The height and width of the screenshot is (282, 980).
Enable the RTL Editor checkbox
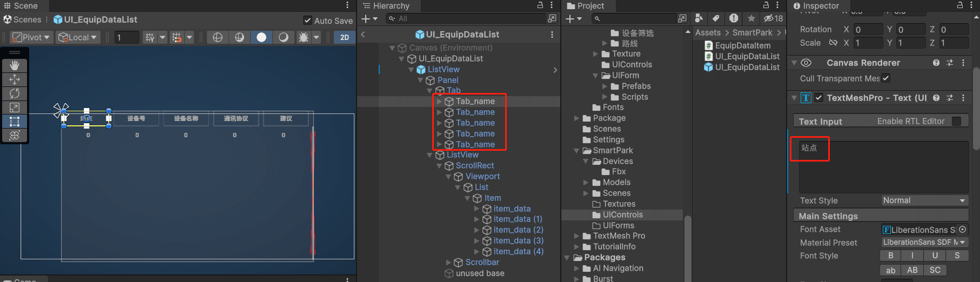pyautogui.click(x=956, y=121)
